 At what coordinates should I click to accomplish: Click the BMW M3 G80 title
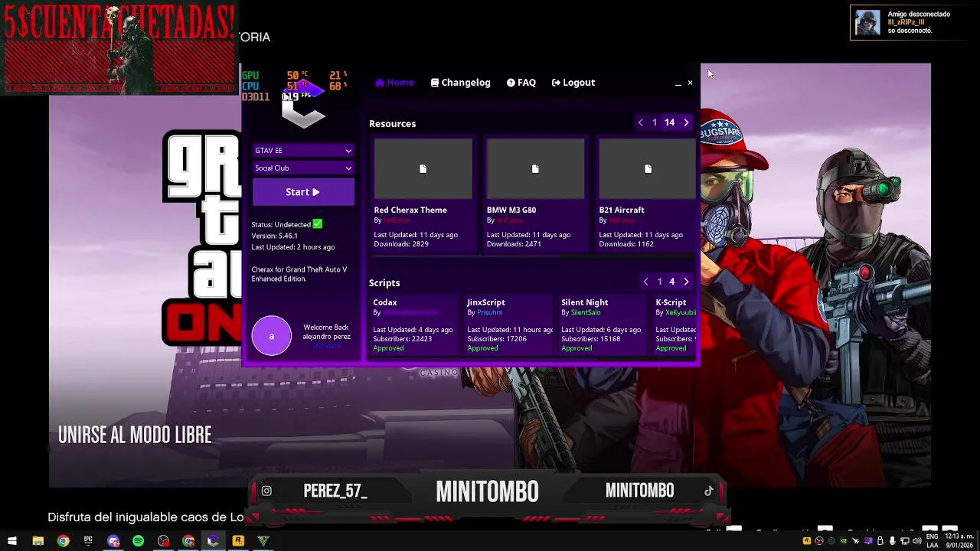coord(511,210)
